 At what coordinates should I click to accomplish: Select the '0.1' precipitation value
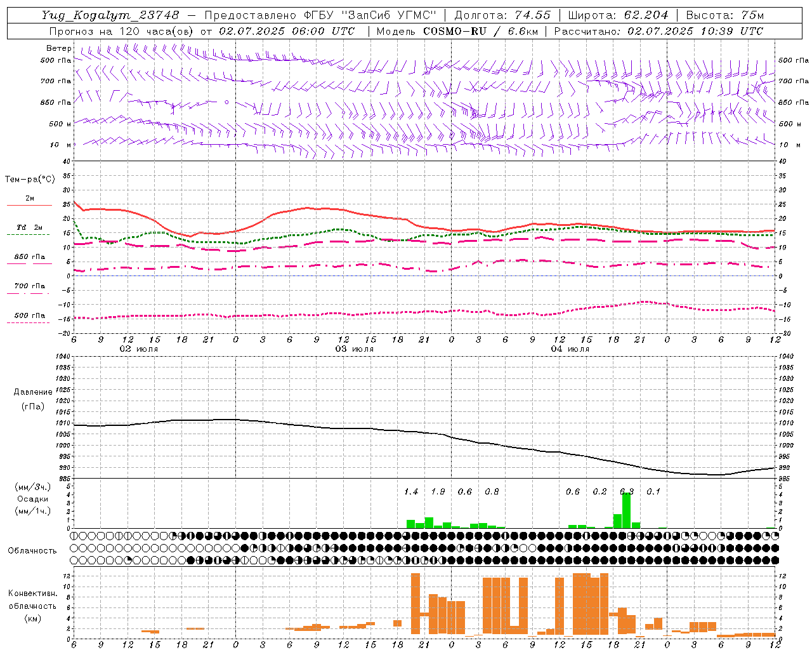(653, 492)
